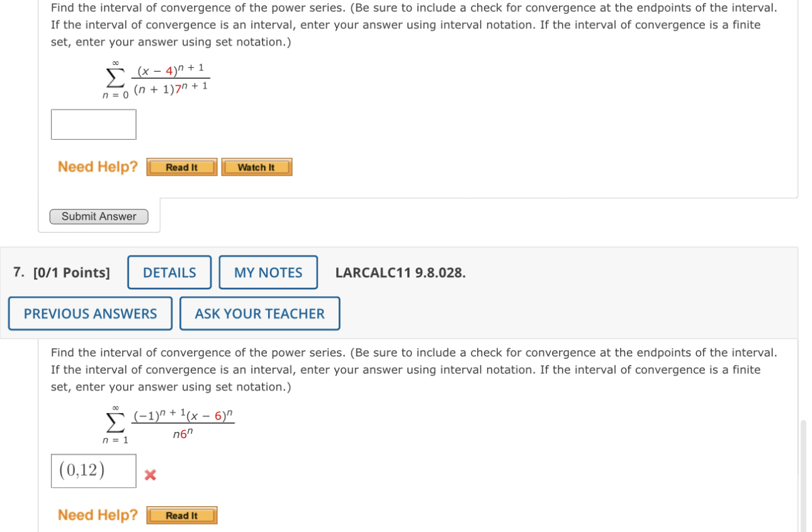The width and height of the screenshot is (812, 532).
Task: Click the Read It help button for the first problem
Action: 181,167
